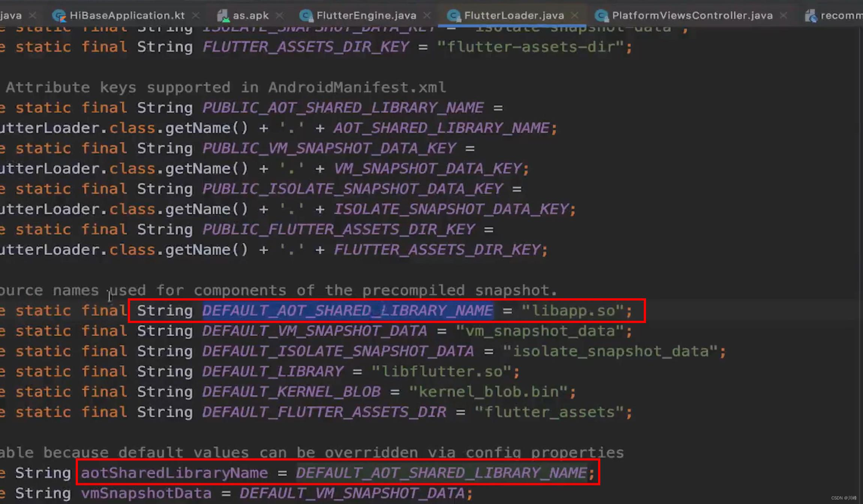Viewport: 863px width, 504px height.
Task: Click the "libflutter.so" string literal
Action: (441, 371)
